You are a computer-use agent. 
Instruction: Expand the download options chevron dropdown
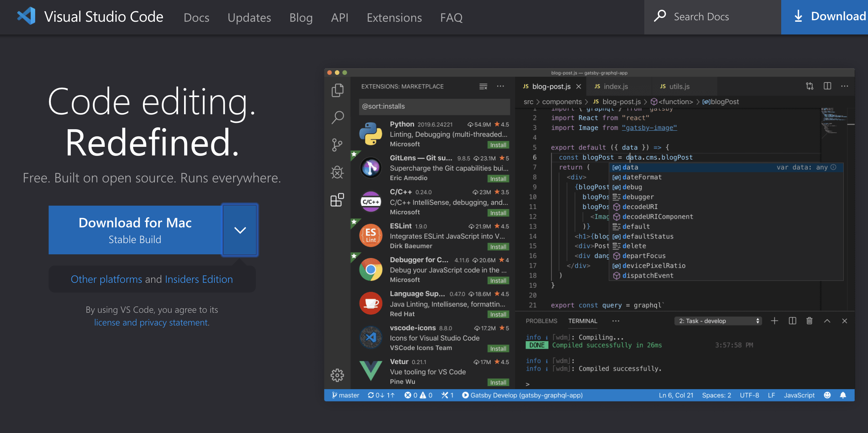240,230
